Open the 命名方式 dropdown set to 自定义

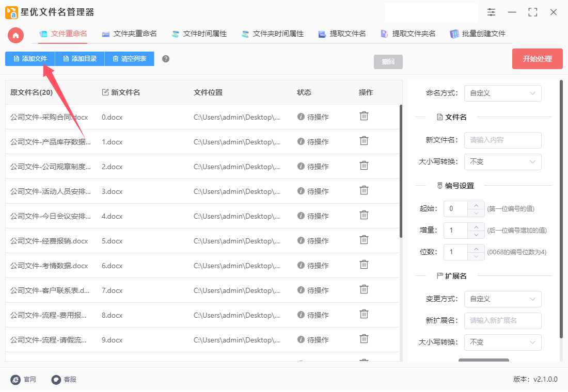[x=502, y=93]
